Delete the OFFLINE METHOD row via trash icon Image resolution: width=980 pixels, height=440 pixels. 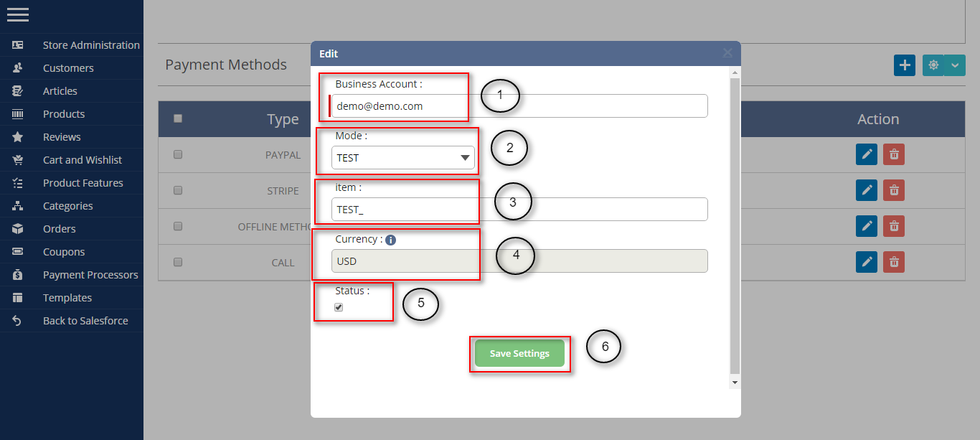click(894, 226)
